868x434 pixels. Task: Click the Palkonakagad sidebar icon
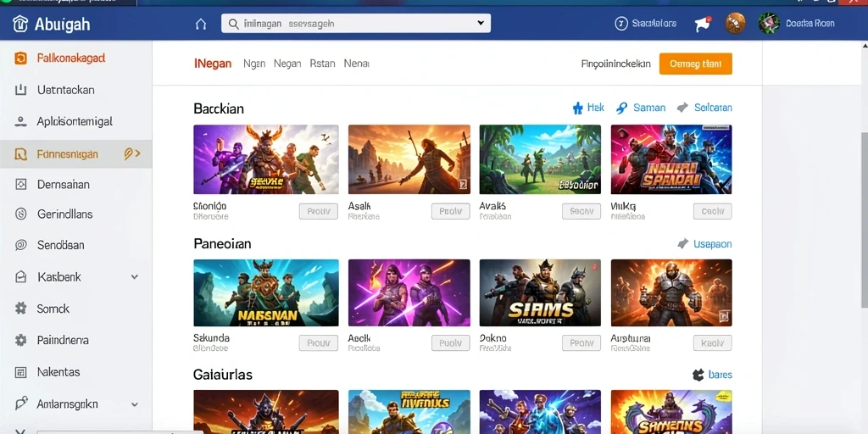pyautogui.click(x=20, y=58)
